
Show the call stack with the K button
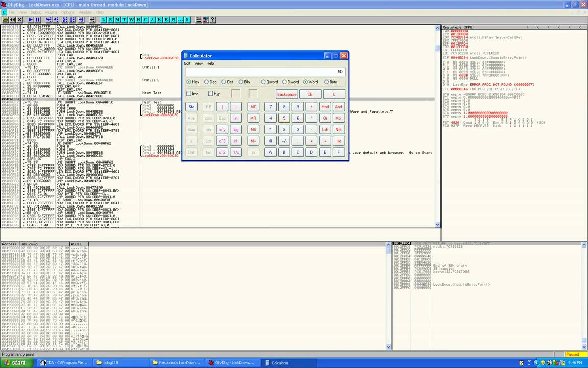(x=159, y=20)
